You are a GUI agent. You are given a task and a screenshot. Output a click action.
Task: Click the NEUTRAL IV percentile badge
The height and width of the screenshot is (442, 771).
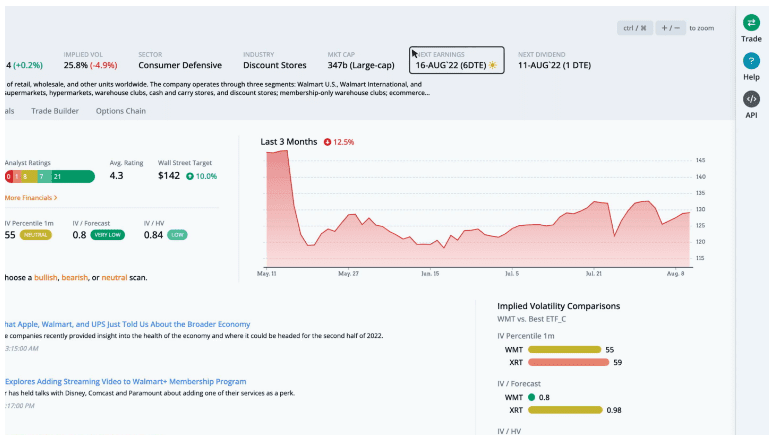35,235
